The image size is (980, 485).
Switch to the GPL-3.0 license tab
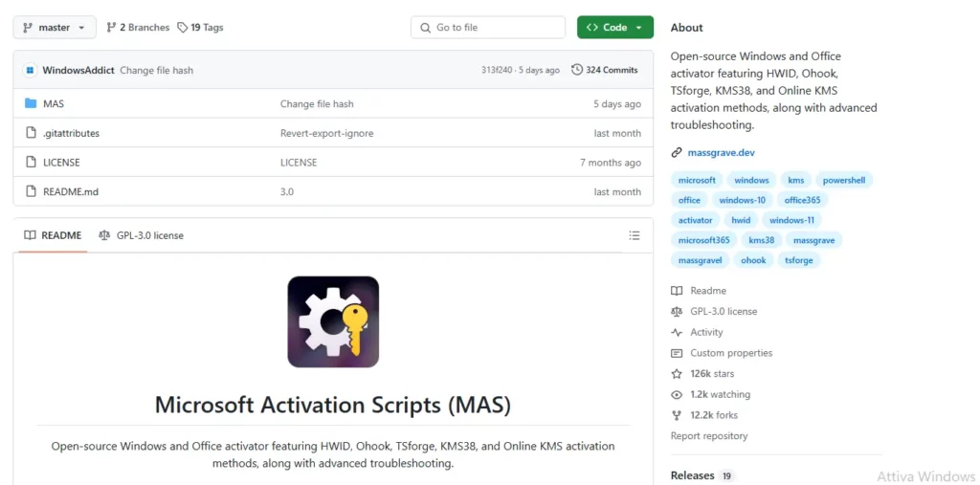(x=142, y=235)
